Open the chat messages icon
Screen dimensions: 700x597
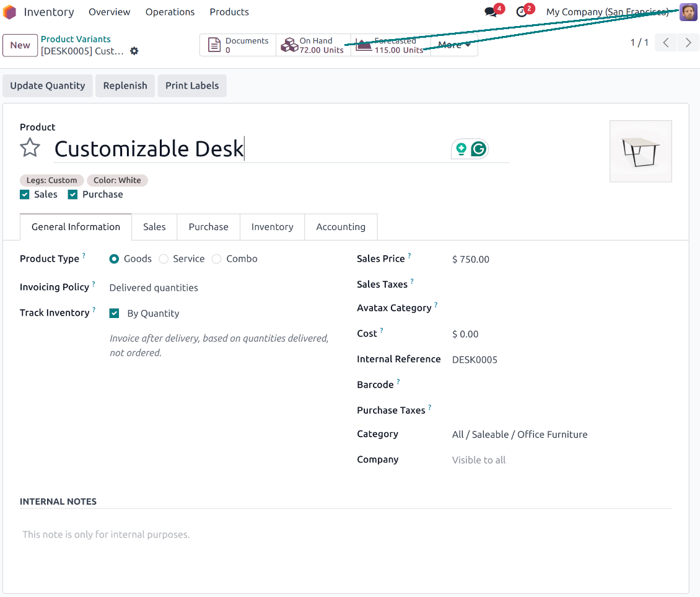pos(491,12)
